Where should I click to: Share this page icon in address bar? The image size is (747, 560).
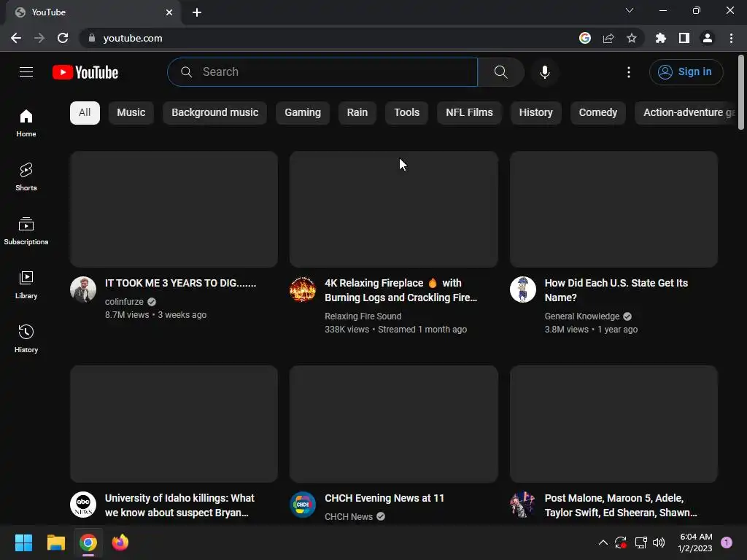click(608, 38)
